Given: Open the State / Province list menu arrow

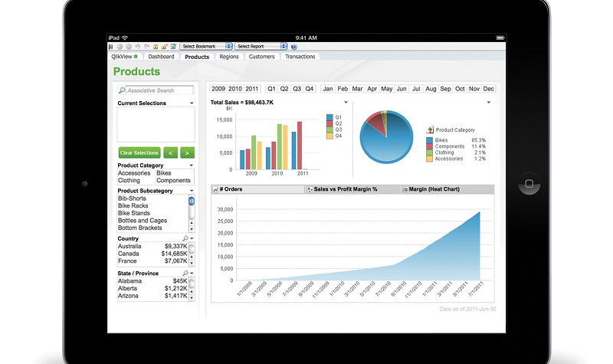Looking at the screenshot, I should tap(192, 274).
